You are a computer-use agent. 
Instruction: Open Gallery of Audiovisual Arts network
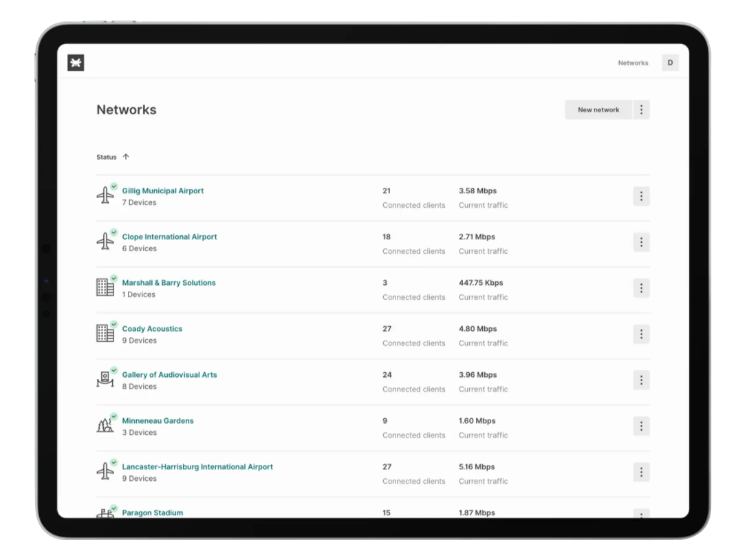point(169,375)
